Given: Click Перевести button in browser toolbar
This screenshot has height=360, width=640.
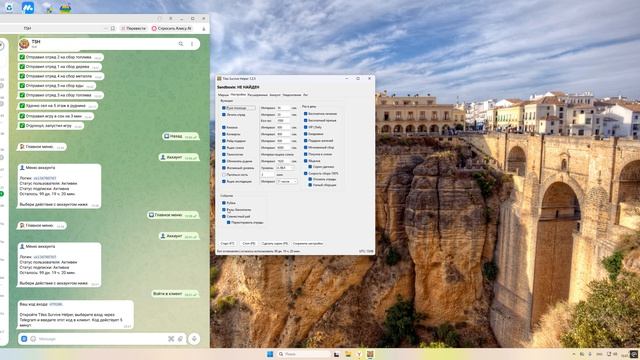Looking at the screenshot, I should click(x=133, y=29).
